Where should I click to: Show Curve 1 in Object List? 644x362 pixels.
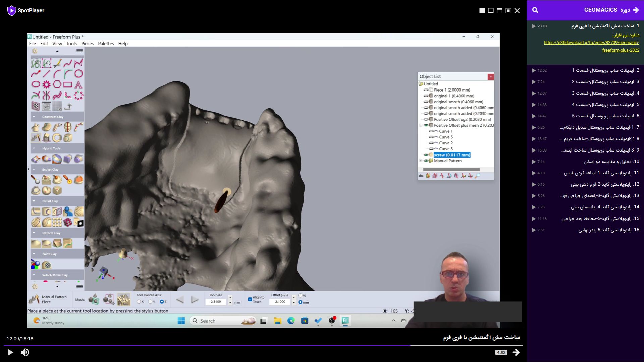[x=431, y=131]
